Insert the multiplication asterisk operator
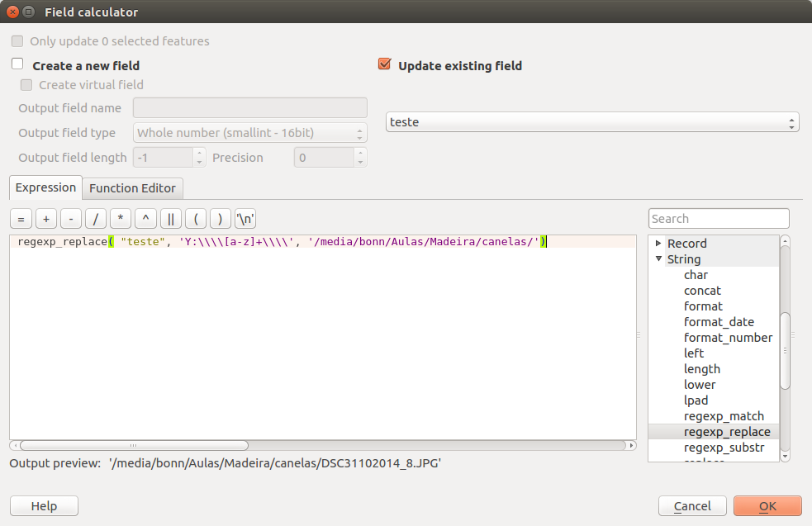Image resolution: width=812 pixels, height=526 pixels. (121, 219)
